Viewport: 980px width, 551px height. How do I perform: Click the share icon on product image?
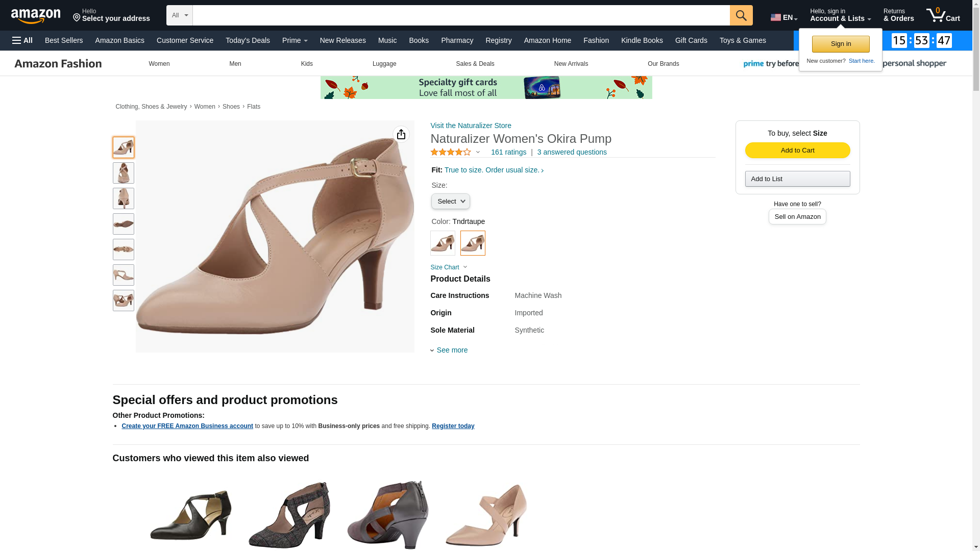401,134
